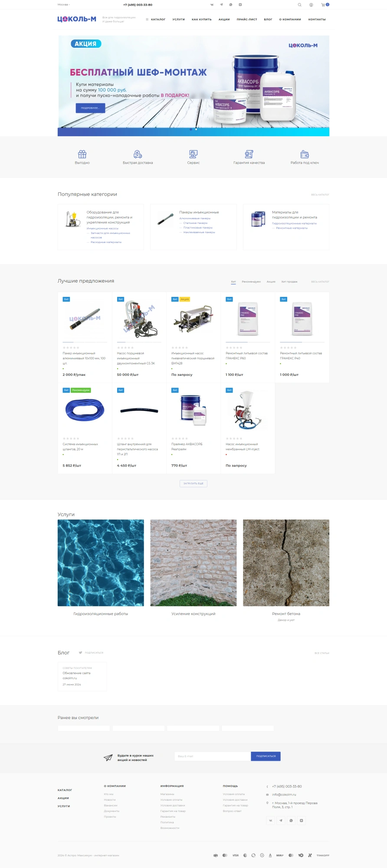387x868 pixels.
Task: Open the WhatsApp icon in header
Action: click(x=231, y=5)
